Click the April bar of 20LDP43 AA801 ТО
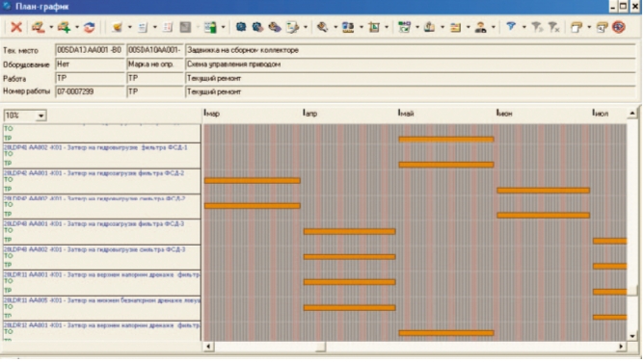This screenshot has height=362, width=644. 350,231
